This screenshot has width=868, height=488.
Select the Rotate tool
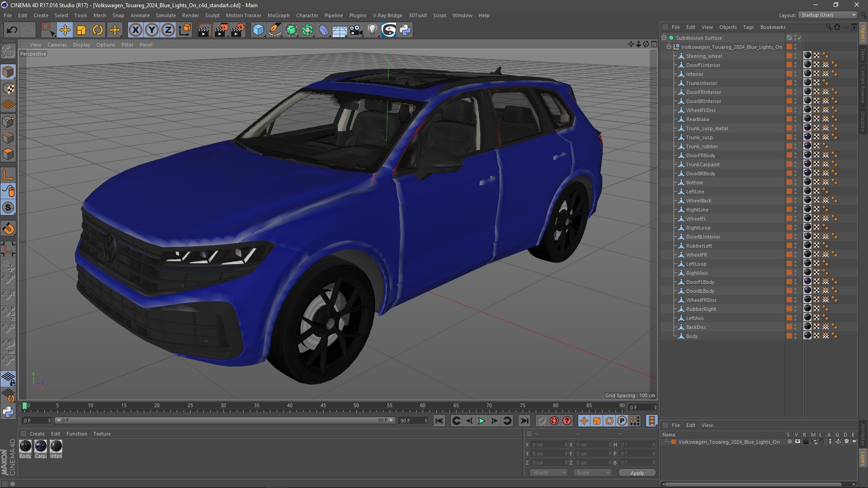coord(98,30)
